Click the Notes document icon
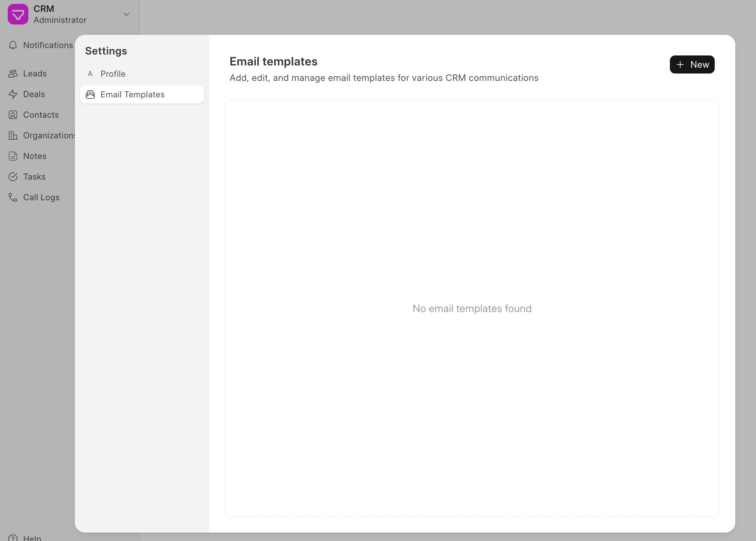The image size is (756, 541). [x=13, y=156]
